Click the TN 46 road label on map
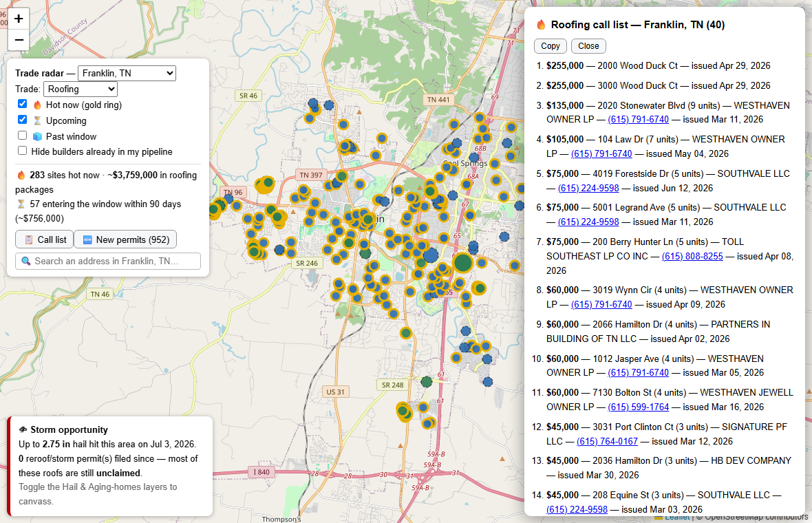Screen dimensions: 812x523 (100, 294)
